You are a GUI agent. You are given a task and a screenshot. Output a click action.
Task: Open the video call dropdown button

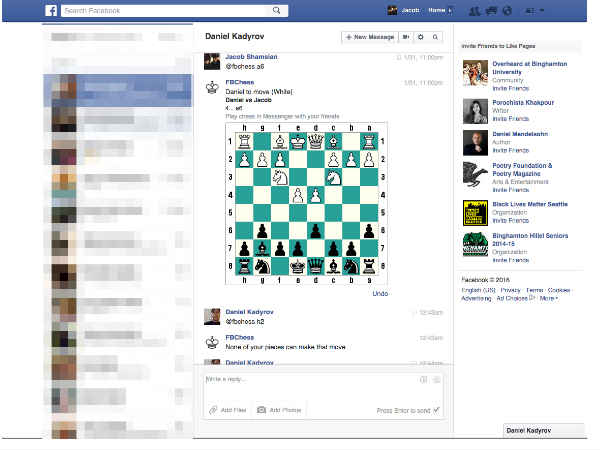[x=406, y=37]
